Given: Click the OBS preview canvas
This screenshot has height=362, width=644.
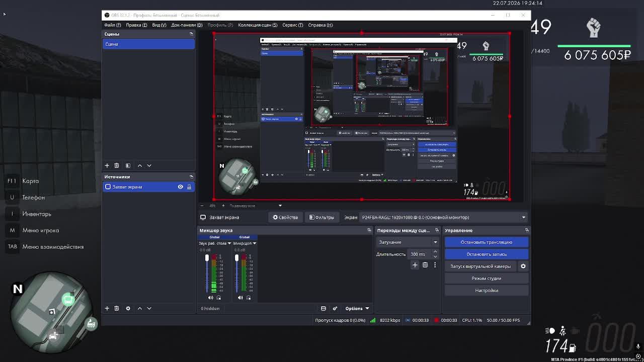Looking at the screenshot, I should click(362, 117).
